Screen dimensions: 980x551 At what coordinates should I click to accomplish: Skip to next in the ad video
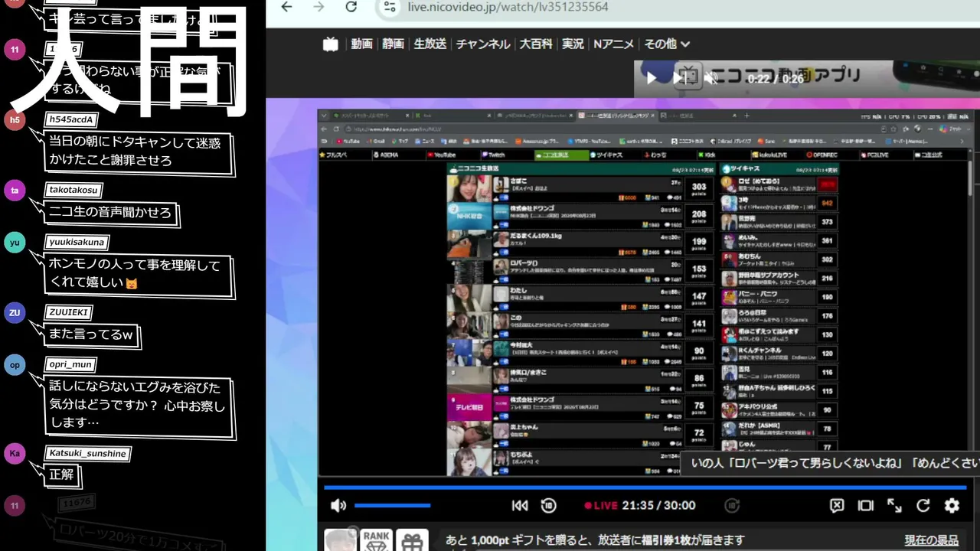point(679,78)
